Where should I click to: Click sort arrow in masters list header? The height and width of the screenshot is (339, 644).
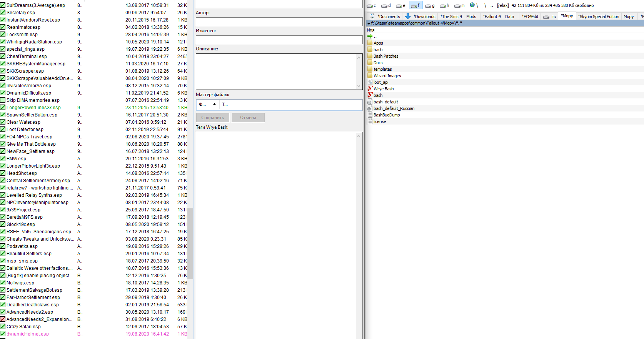pos(214,105)
